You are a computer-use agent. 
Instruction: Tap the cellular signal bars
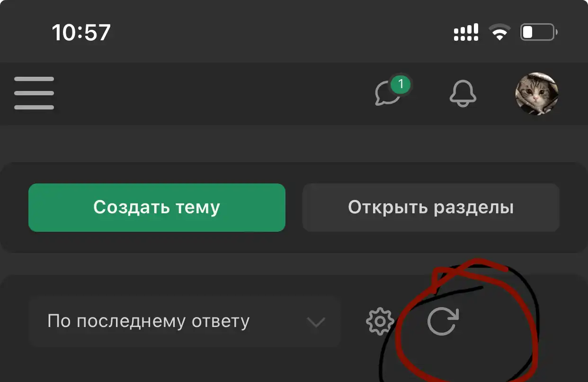point(466,33)
